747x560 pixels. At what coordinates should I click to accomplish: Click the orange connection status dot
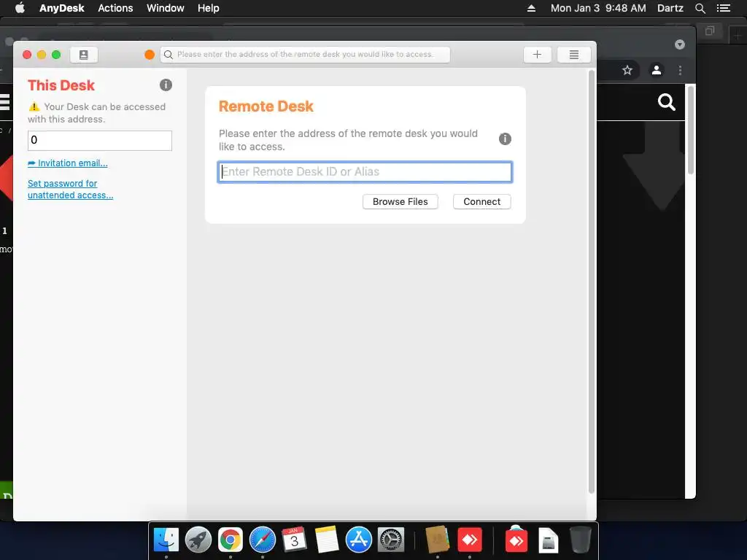[149, 55]
